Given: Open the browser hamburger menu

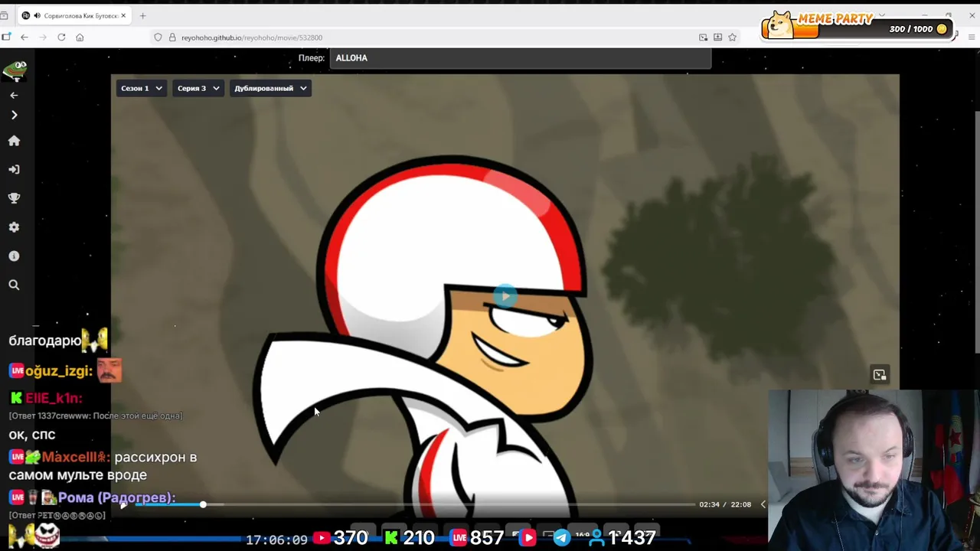Looking at the screenshot, I should [972, 37].
